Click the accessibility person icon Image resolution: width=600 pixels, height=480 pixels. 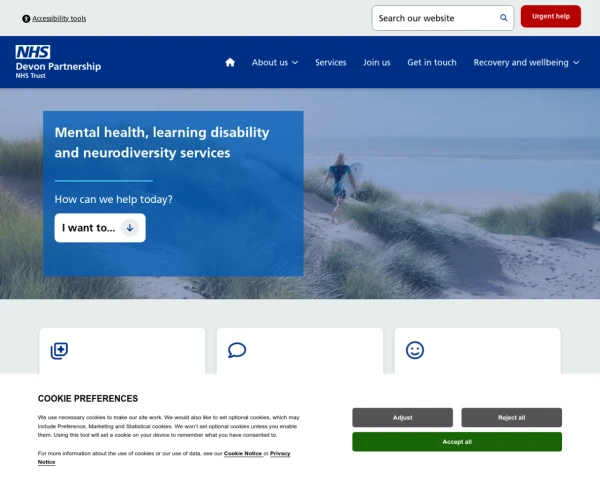coord(26,18)
